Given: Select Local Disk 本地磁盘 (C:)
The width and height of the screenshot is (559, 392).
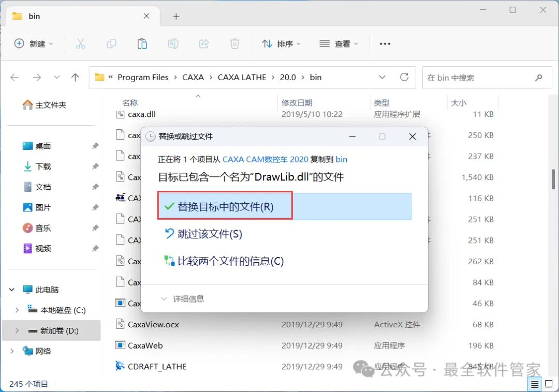Looking at the screenshot, I should tap(57, 310).
